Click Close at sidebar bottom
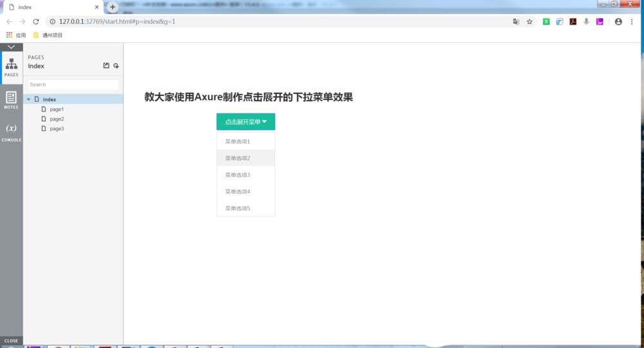 coord(11,341)
